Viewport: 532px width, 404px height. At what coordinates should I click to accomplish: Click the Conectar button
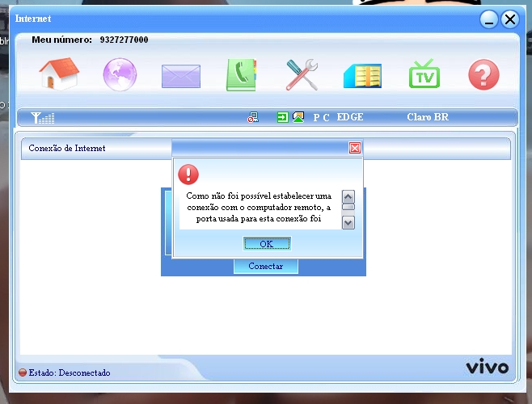pyautogui.click(x=266, y=266)
